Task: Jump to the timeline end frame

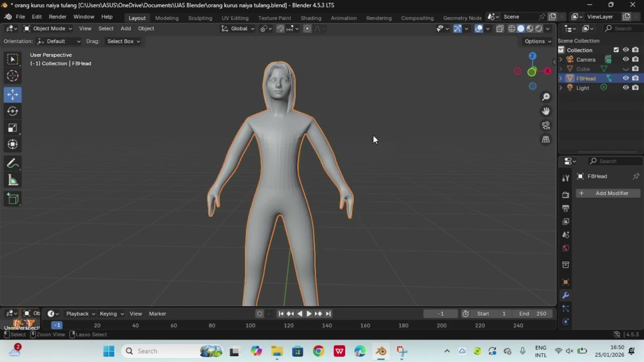Action: click(328, 314)
